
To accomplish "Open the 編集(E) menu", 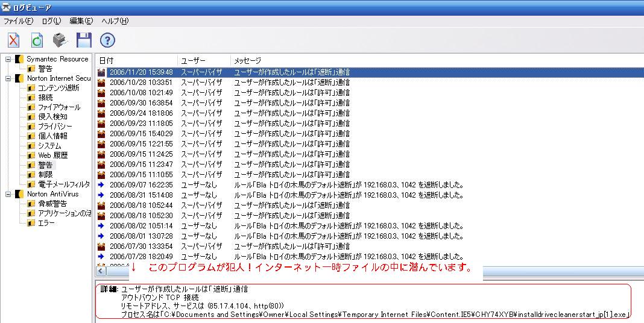I will [x=81, y=21].
